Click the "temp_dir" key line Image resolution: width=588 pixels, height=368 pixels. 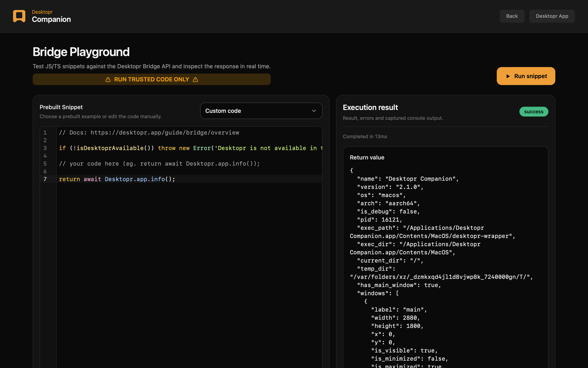click(376, 269)
